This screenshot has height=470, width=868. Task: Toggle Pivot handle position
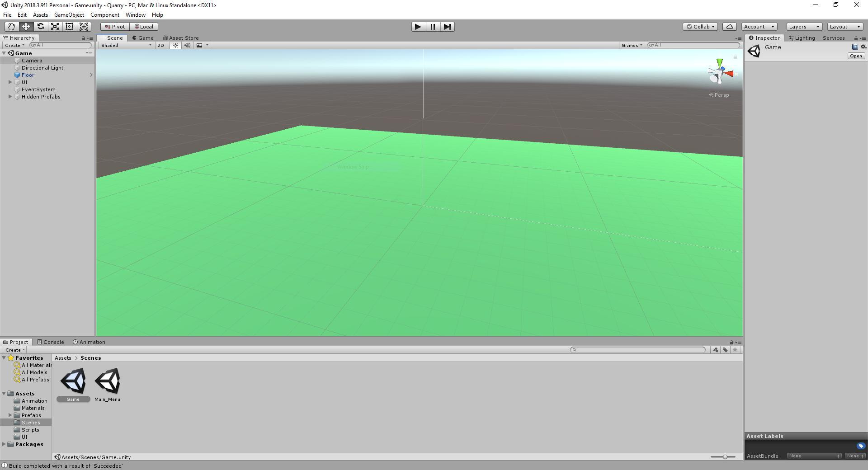[115, 27]
